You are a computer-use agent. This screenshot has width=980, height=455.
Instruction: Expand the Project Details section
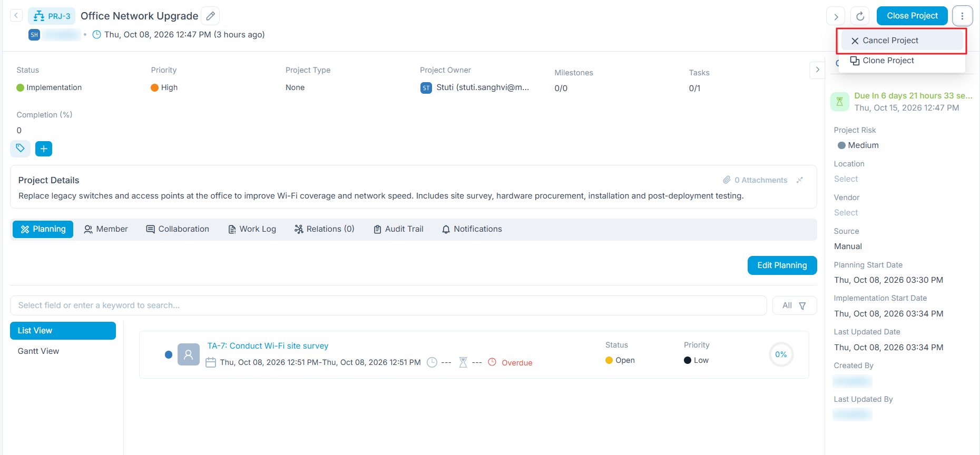point(800,180)
